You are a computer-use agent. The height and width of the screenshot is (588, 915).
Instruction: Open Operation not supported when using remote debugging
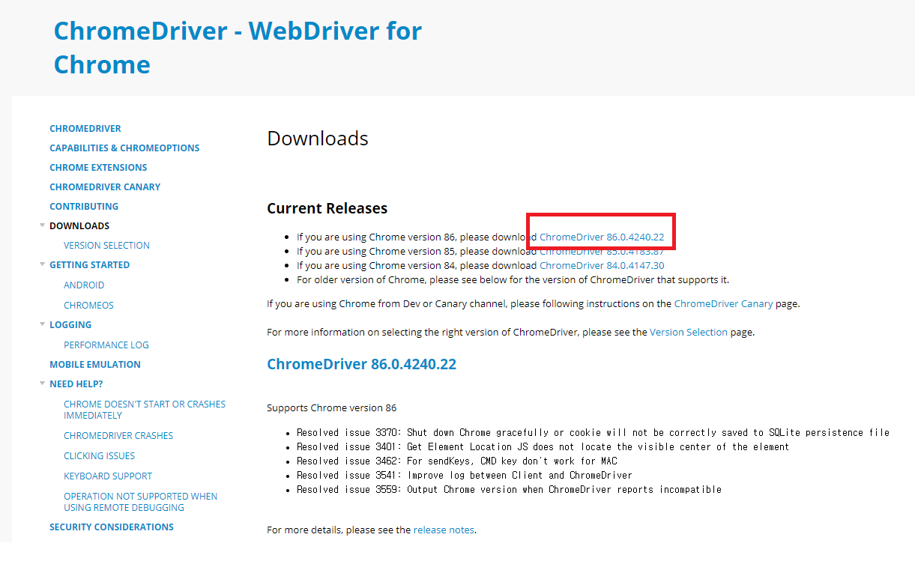click(141, 502)
